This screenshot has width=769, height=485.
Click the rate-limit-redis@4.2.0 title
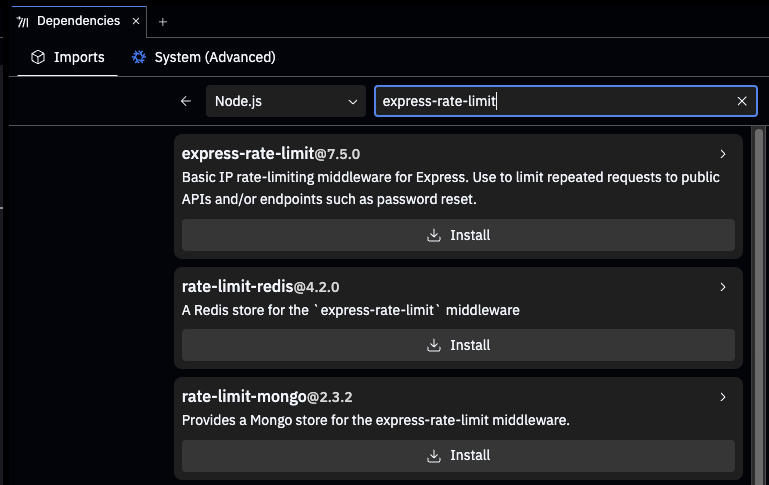[x=260, y=287]
